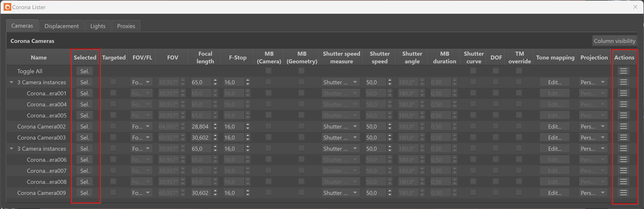This screenshot has width=644, height=209.
Task: Open Actions menu for Toggle All row
Action: tap(623, 71)
